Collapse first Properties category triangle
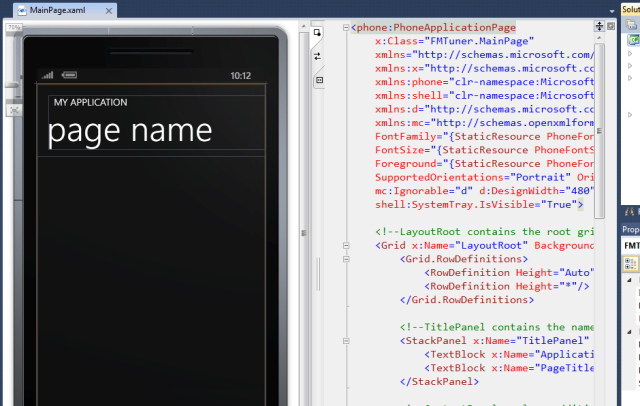This screenshot has width=640, height=406. tap(629, 280)
